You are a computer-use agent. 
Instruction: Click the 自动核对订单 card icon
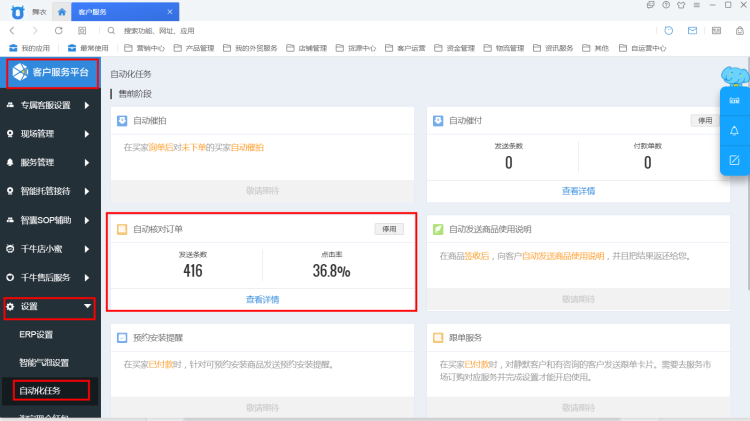(122, 229)
